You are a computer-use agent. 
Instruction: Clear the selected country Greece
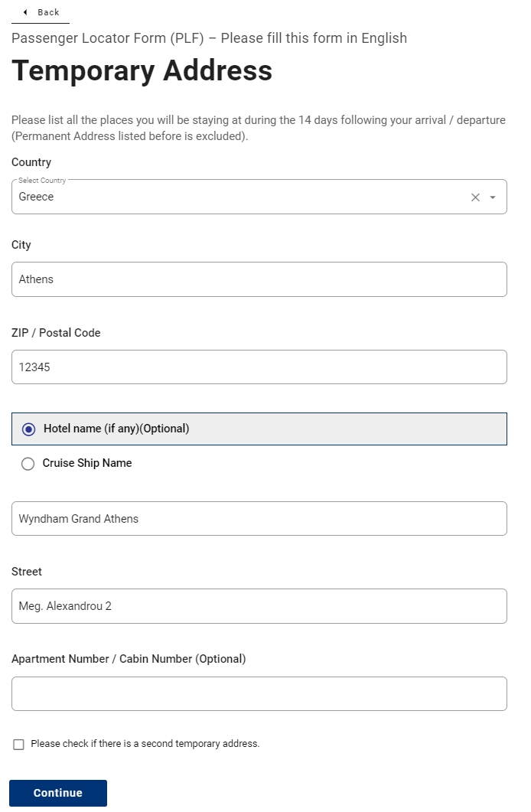475,197
